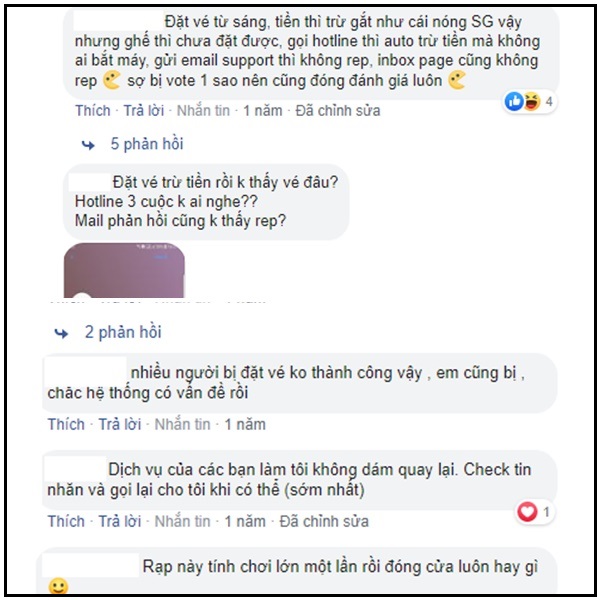Click the laughing haha reaction emoji
The width and height of the screenshot is (600, 600).
(x=532, y=101)
